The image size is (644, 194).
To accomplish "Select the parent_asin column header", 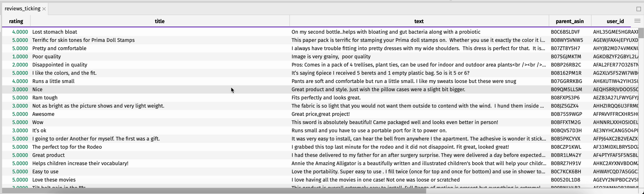I will 570,21.
